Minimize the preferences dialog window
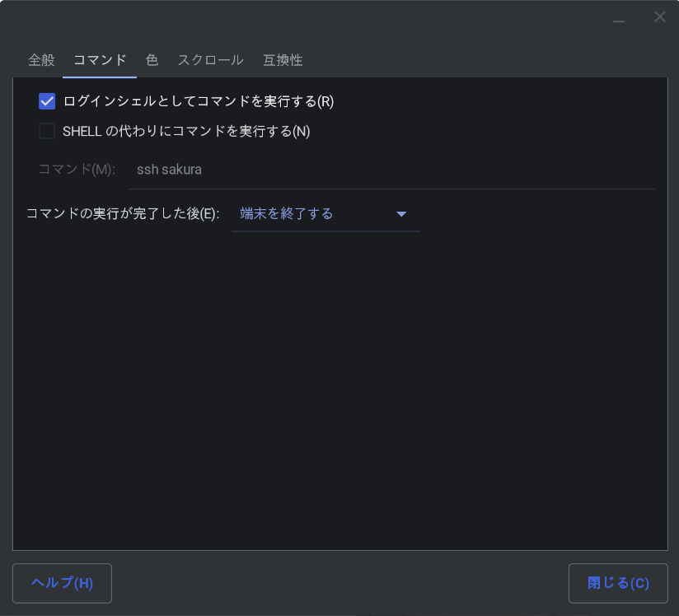 tap(619, 18)
